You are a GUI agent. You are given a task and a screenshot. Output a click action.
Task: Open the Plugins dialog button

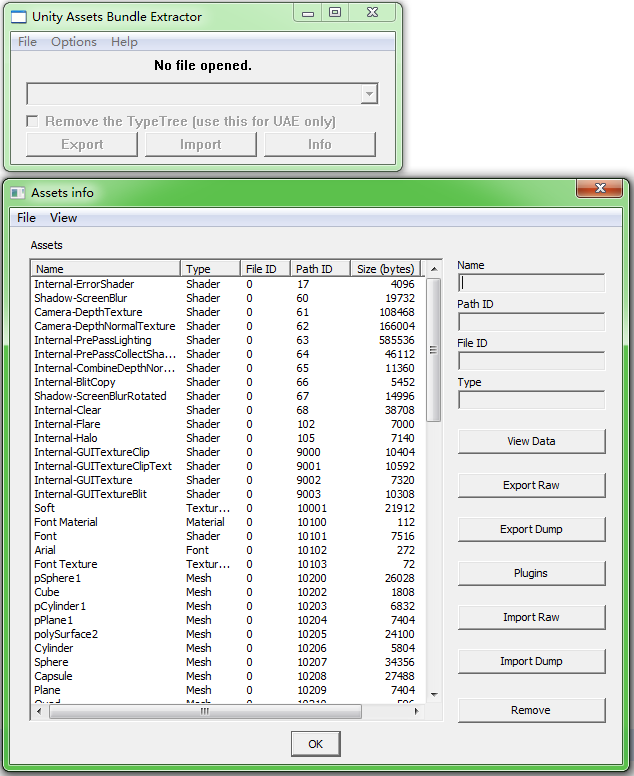pos(532,573)
